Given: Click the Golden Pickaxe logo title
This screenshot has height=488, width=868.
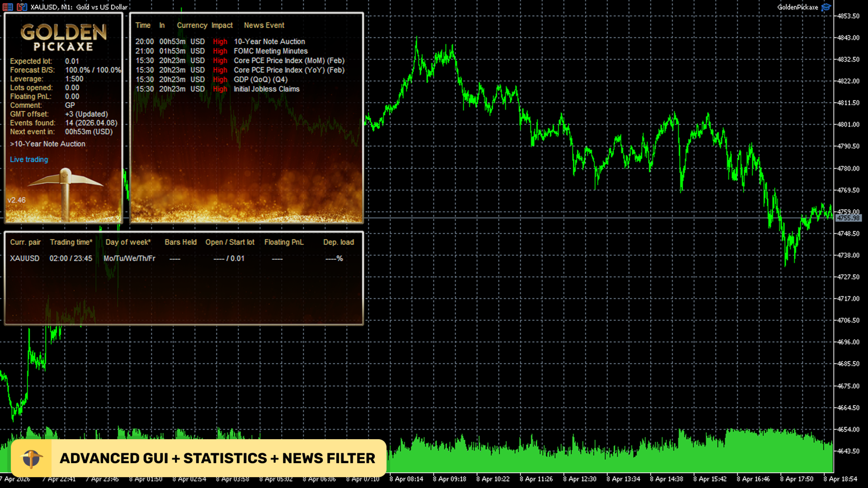Looking at the screenshot, I should click(63, 37).
